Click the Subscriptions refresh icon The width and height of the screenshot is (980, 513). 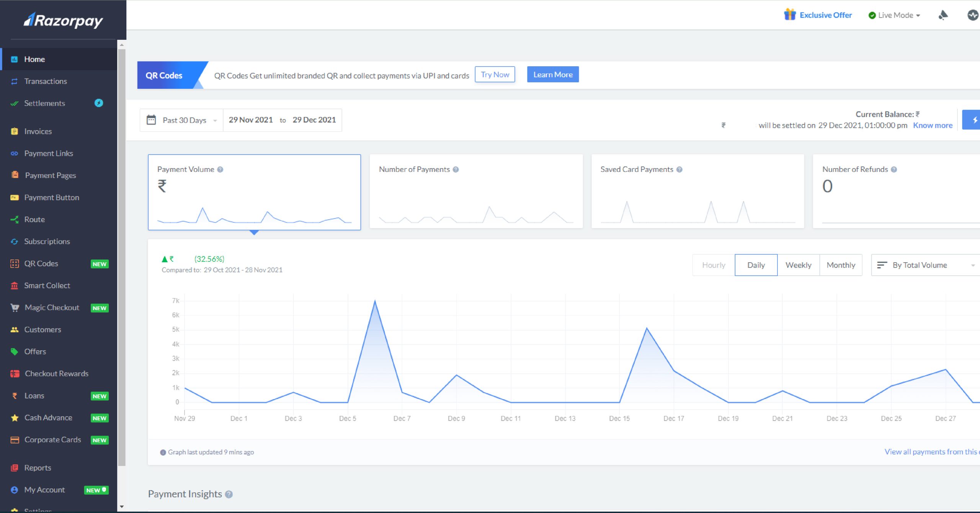15,242
